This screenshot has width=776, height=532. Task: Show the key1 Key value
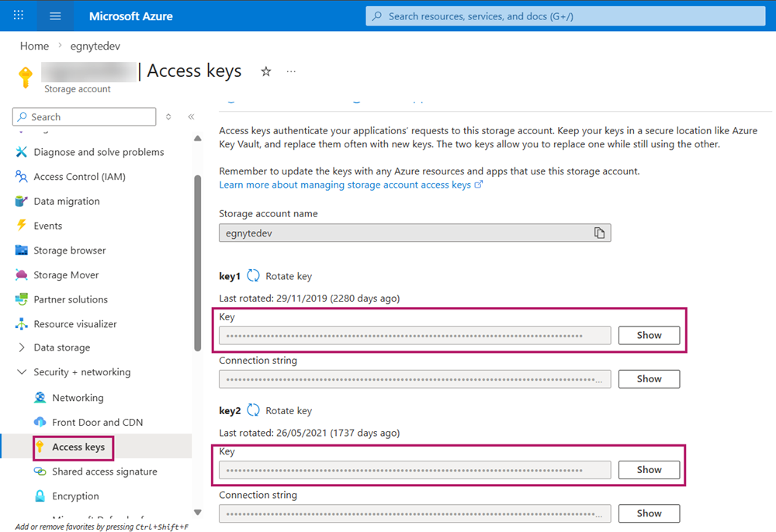[x=649, y=335]
